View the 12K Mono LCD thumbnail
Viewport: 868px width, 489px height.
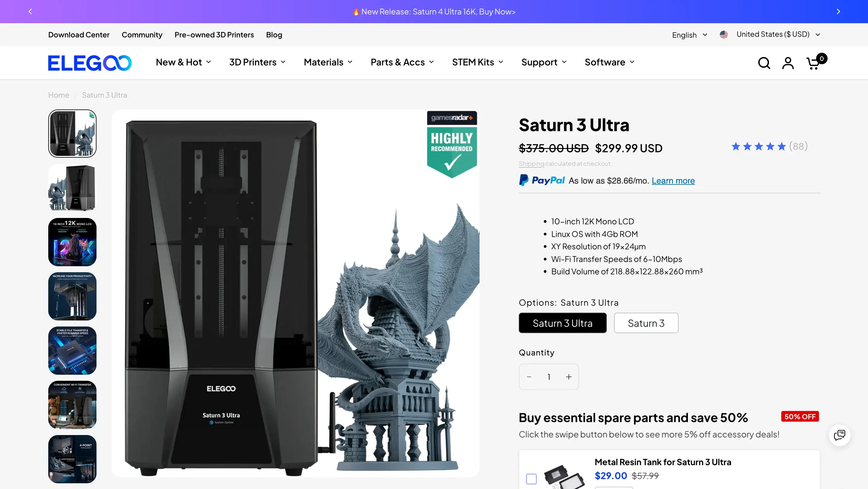point(72,242)
